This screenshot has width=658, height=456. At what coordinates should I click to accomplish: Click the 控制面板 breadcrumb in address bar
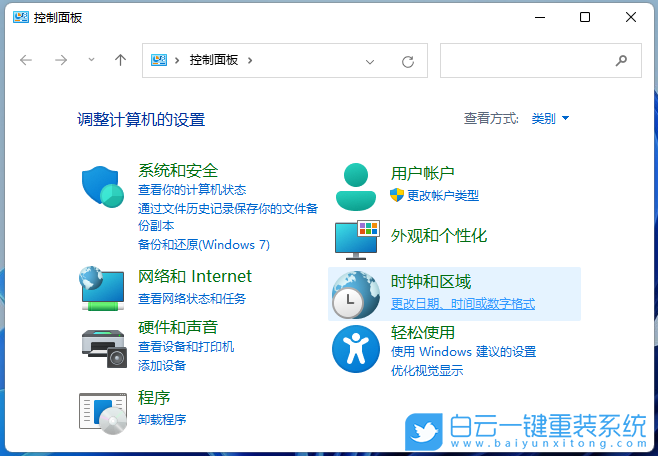point(214,60)
